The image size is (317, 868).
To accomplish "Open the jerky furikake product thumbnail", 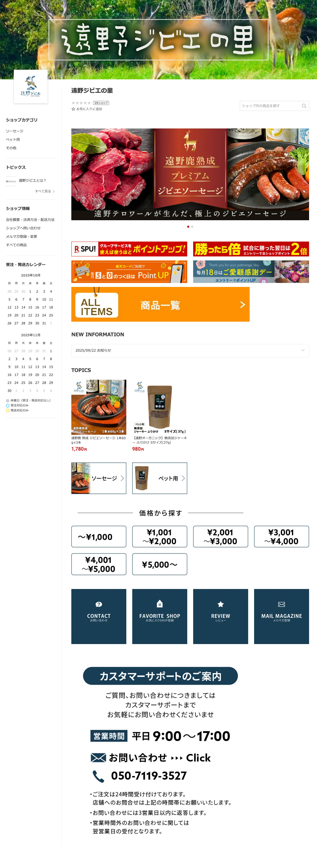I will (159, 407).
